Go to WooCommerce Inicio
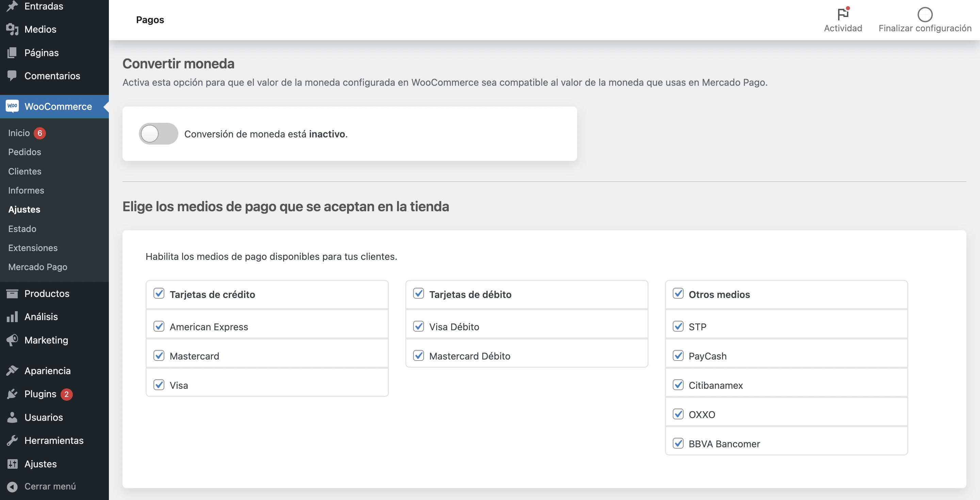 (19, 133)
